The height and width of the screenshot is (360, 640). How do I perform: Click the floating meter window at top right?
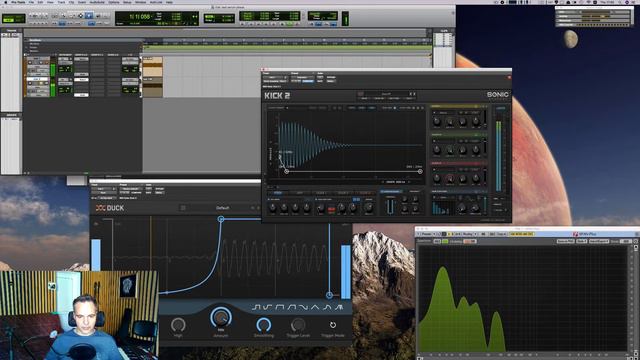(594, 17)
